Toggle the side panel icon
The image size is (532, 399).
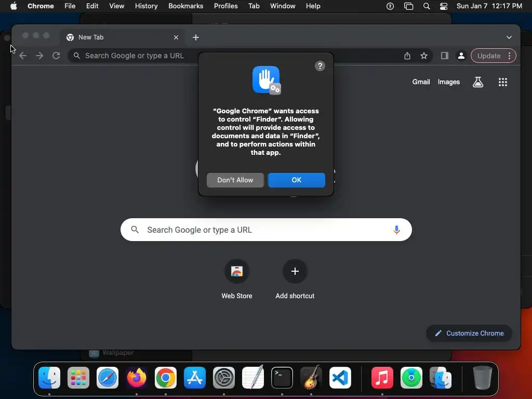tap(445, 56)
